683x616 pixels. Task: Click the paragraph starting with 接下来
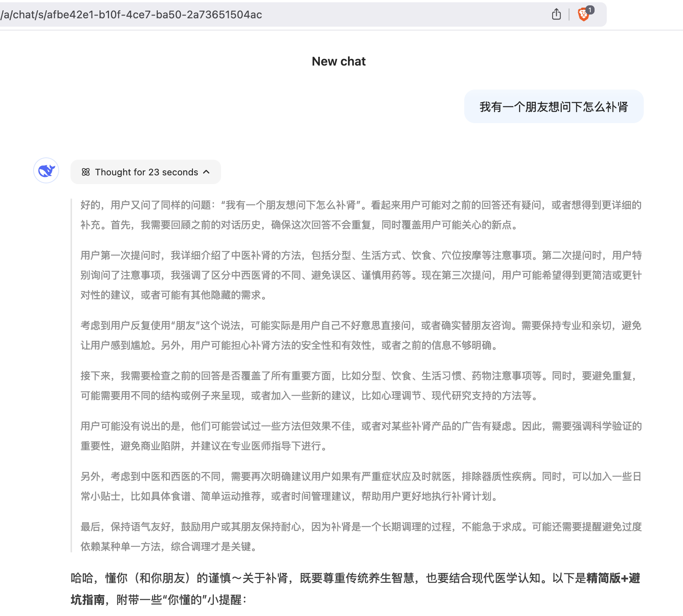tap(361, 386)
